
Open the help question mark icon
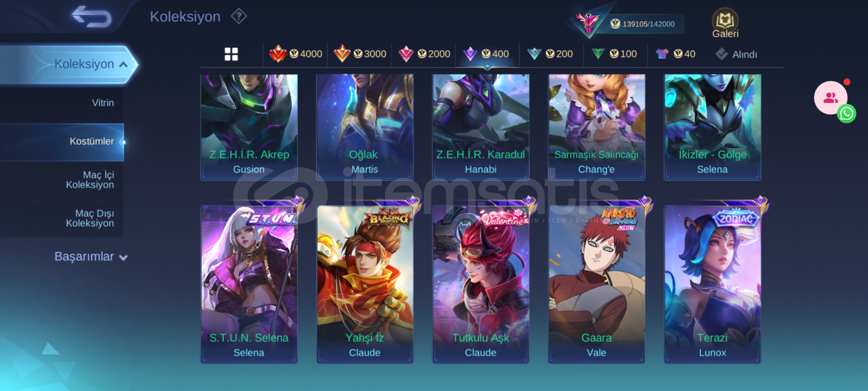point(239,16)
